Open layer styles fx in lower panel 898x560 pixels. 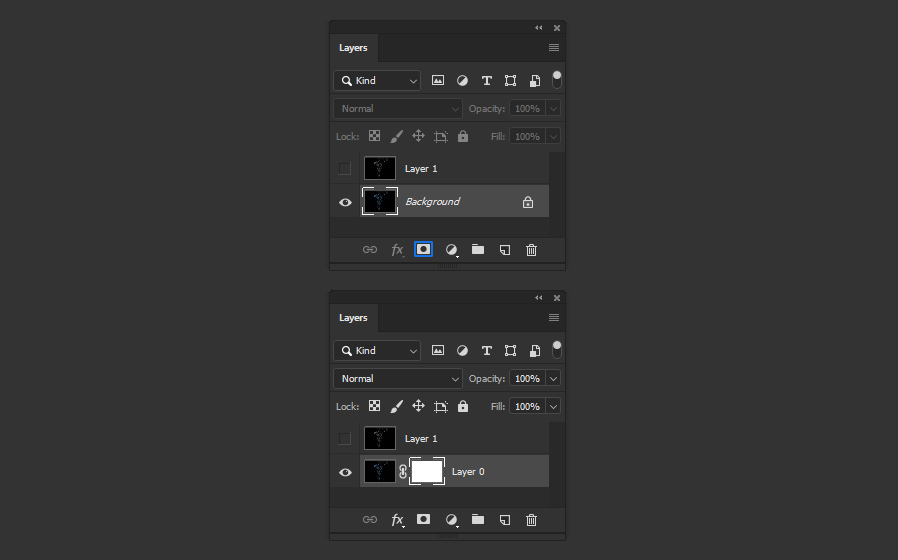pos(397,520)
